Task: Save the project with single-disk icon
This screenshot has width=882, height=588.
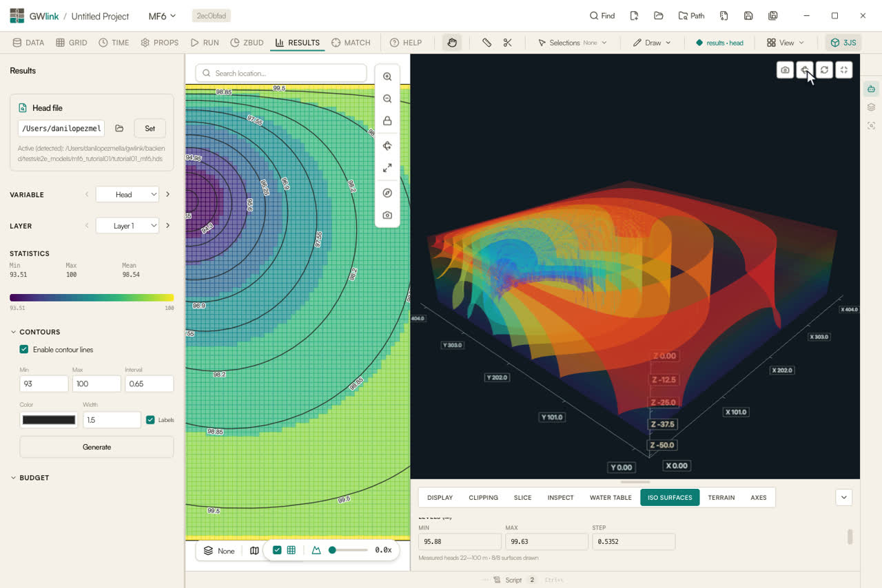Action: click(x=748, y=16)
